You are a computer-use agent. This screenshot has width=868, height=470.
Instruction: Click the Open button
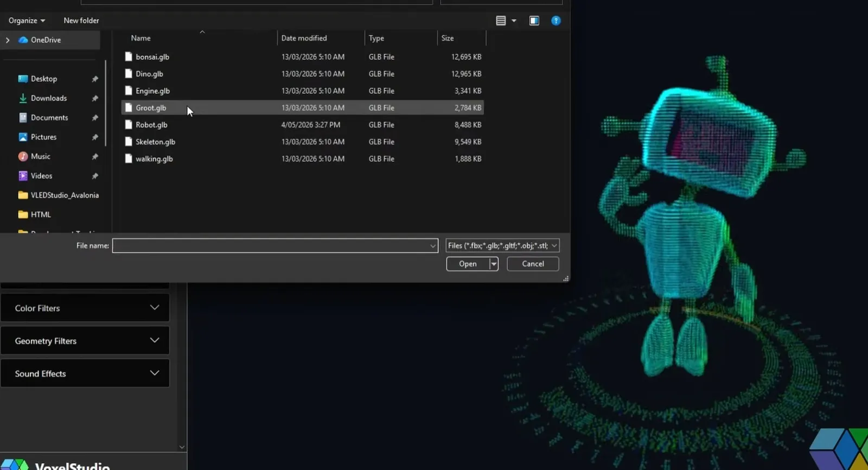[468, 264]
